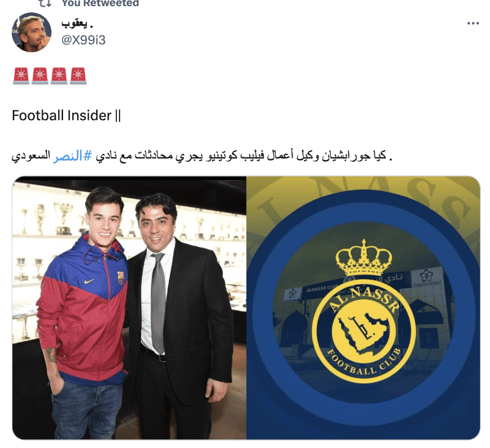The width and height of the screenshot is (490, 448).
Task: Click the Al Nassr Football Club crest
Action: pyautogui.click(x=364, y=331)
